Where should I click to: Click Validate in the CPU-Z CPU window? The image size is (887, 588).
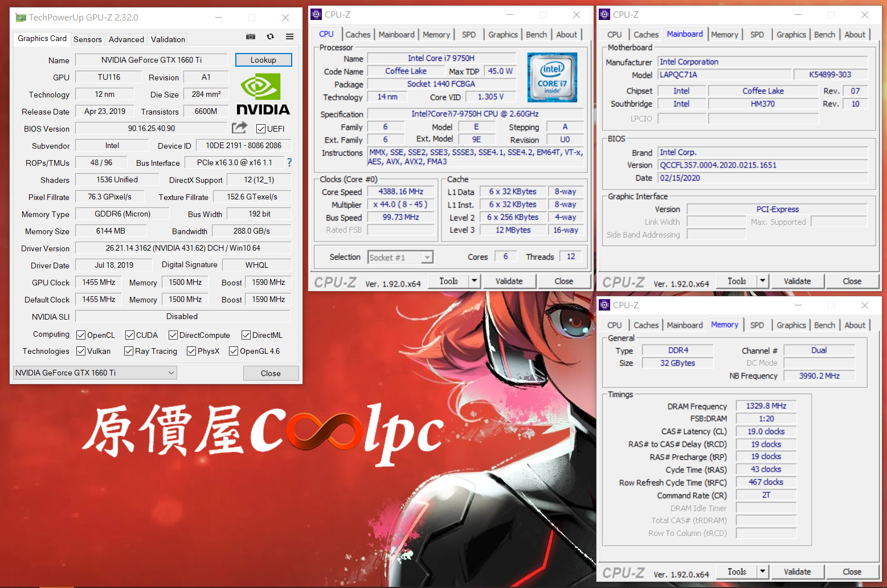pos(509,281)
